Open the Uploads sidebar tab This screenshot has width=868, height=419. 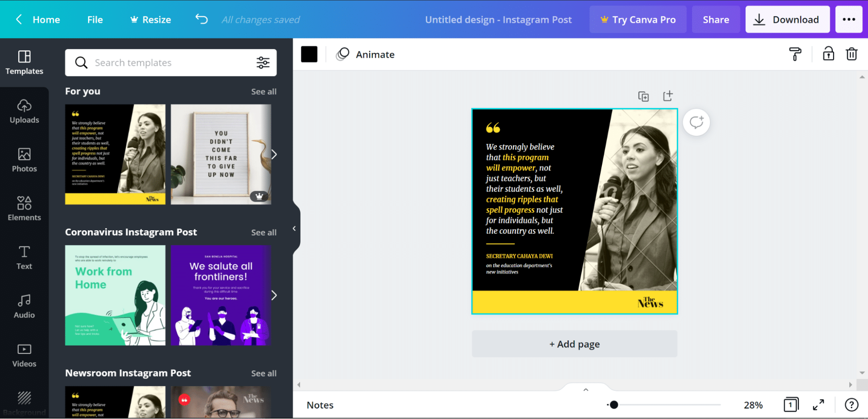pyautogui.click(x=24, y=111)
